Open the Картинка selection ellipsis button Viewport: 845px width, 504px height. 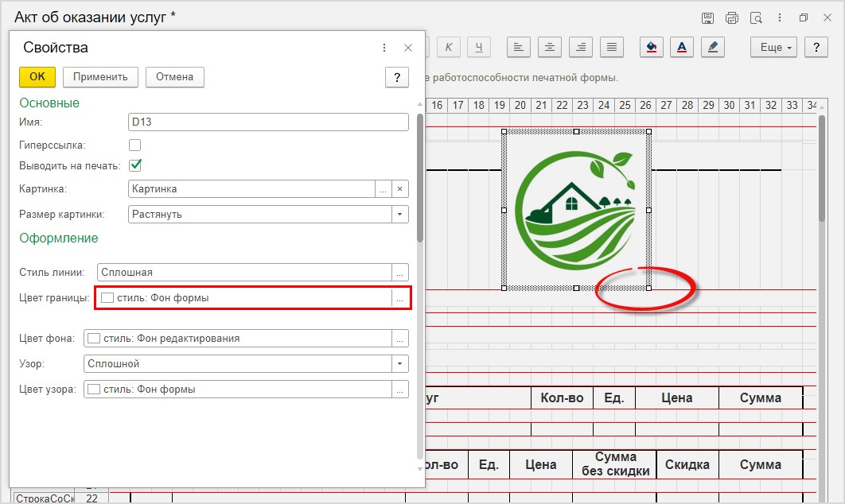coord(384,189)
